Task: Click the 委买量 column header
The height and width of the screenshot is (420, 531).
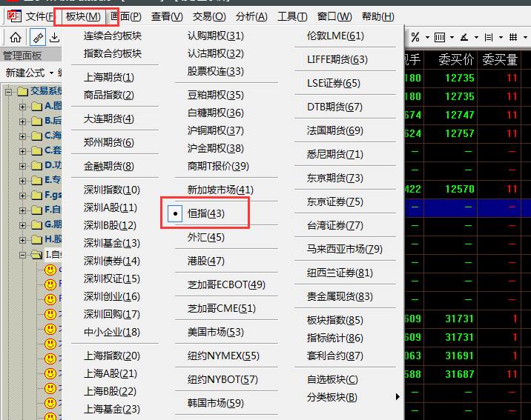Action: coord(500,60)
